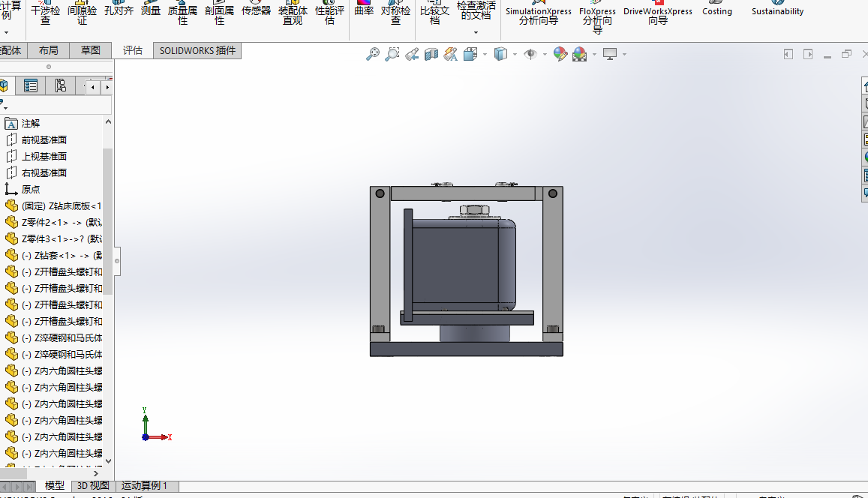868x498 pixels.
Task: Open the View Orientation dropdown arrow
Action: 485,54
